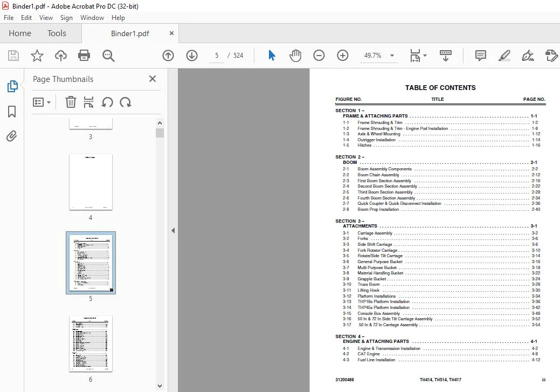Open the zoom level dropdown
Screen dimensions: 560x392
coord(392,56)
